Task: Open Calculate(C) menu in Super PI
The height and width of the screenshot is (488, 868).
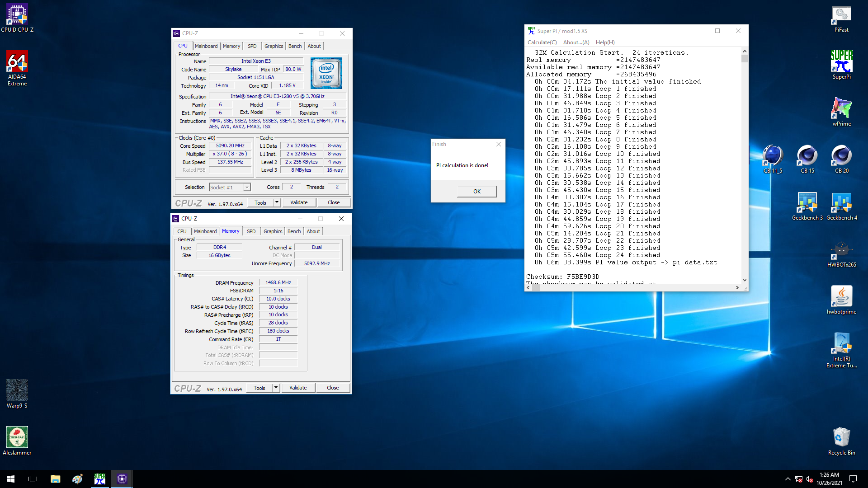Action: 542,42
